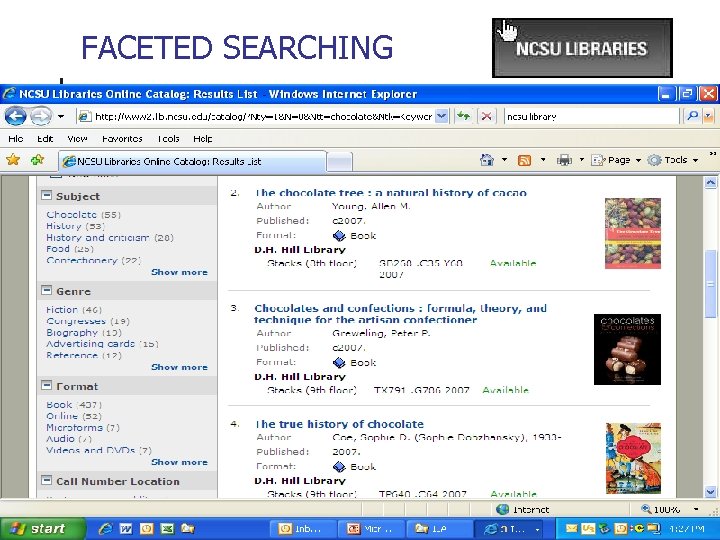The image size is (720, 540).
Task: Refresh the page with the green arrows icon
Action: pyautogui.click(x=463, y=117)
